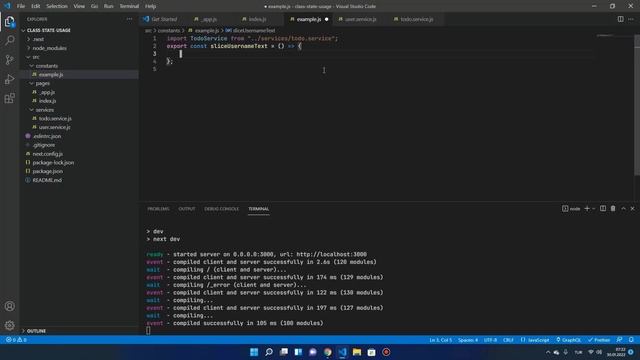Open the File menu
The image size is (640, 360).
click(21, 6)
